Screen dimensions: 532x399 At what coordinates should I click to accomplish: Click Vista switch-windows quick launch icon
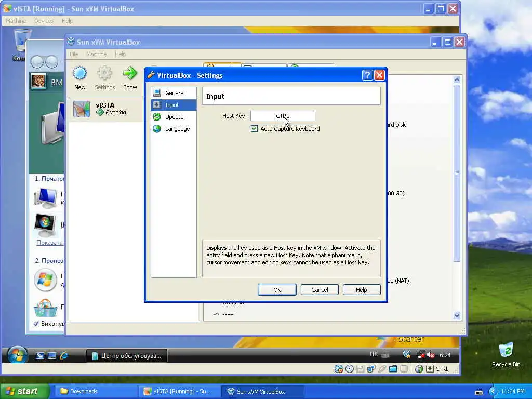coord(40,355)
